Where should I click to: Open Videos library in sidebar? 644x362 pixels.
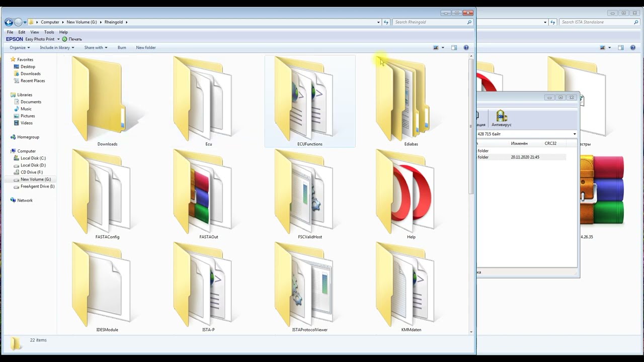(x=26, y=123)
